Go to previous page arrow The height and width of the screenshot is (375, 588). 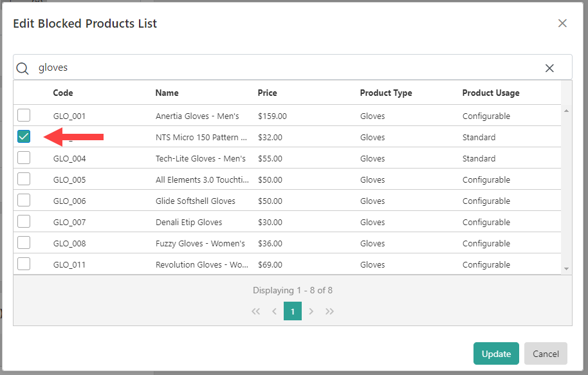pos(274,311)
